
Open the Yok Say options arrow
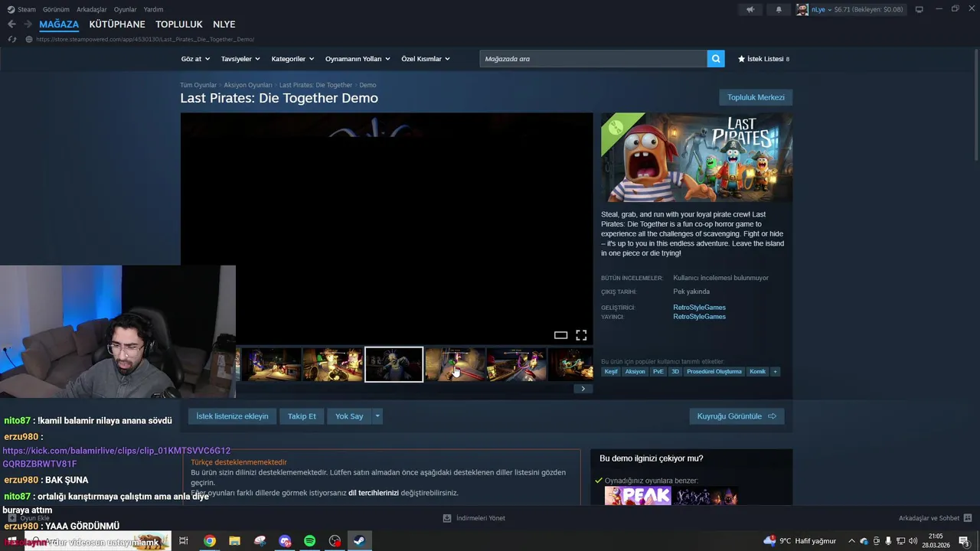(x=377, y=416)
